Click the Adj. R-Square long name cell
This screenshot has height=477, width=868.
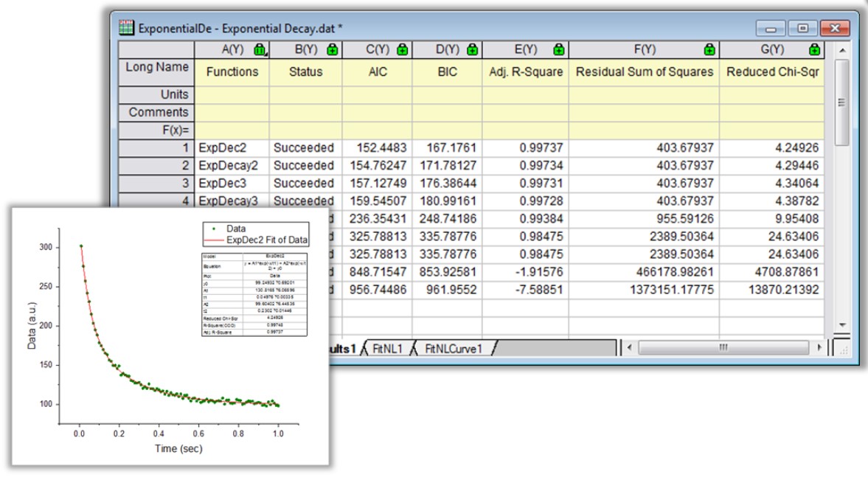(525, 72)
